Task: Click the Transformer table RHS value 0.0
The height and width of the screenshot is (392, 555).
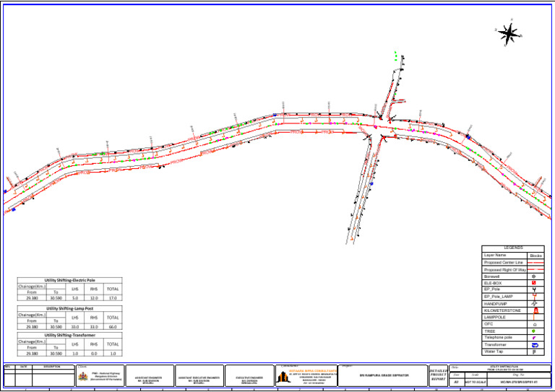Action: pyautogui.click(x=94, y=354)
